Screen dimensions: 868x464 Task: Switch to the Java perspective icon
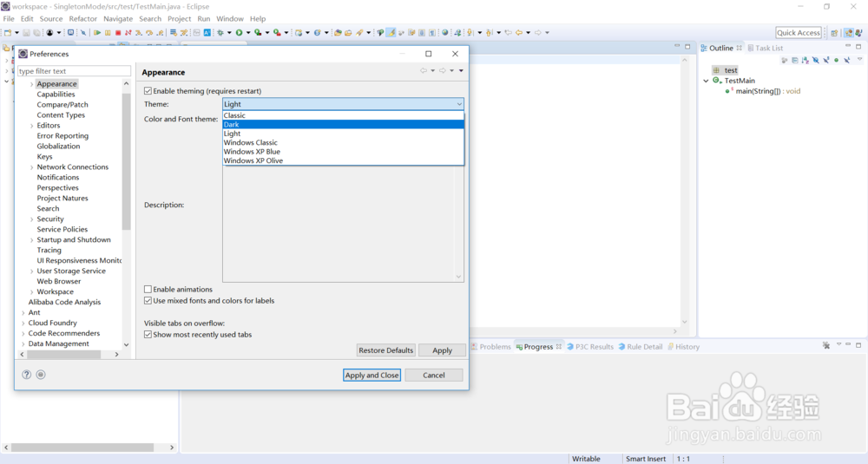point(859,33)
